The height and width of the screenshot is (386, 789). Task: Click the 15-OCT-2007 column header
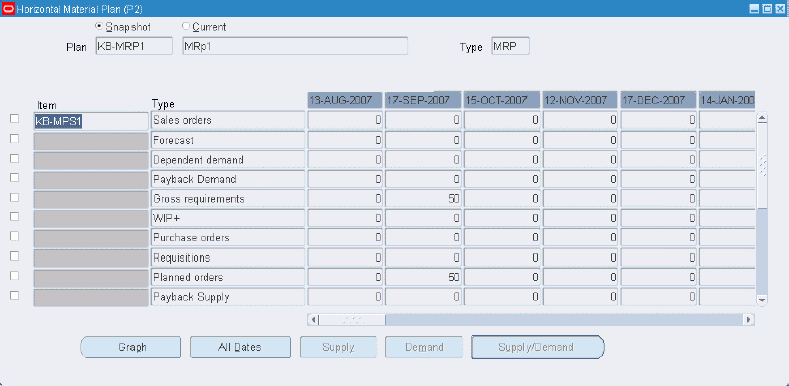point(502,100)
